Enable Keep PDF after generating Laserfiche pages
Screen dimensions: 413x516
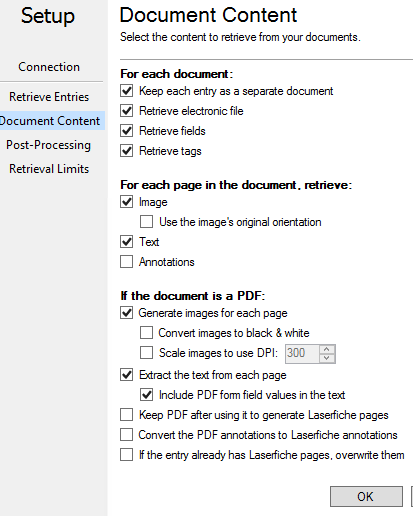(126, 415)
